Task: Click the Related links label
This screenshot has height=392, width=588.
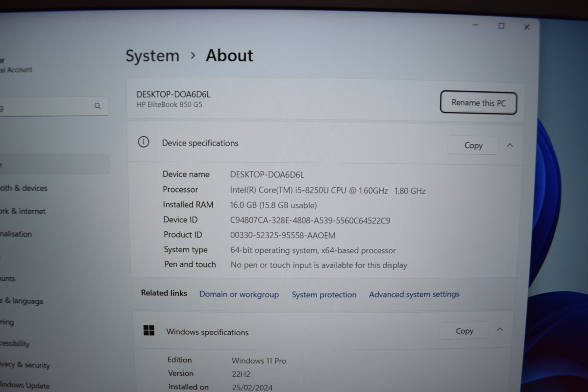Action: coord(164,293)
